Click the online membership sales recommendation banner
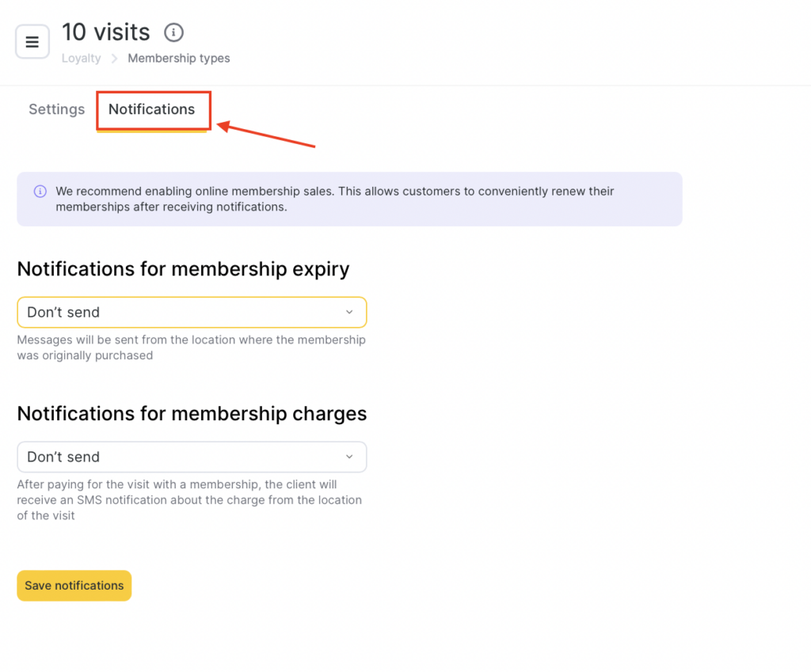This screenshot has width=811, height=672. point(349,199)
